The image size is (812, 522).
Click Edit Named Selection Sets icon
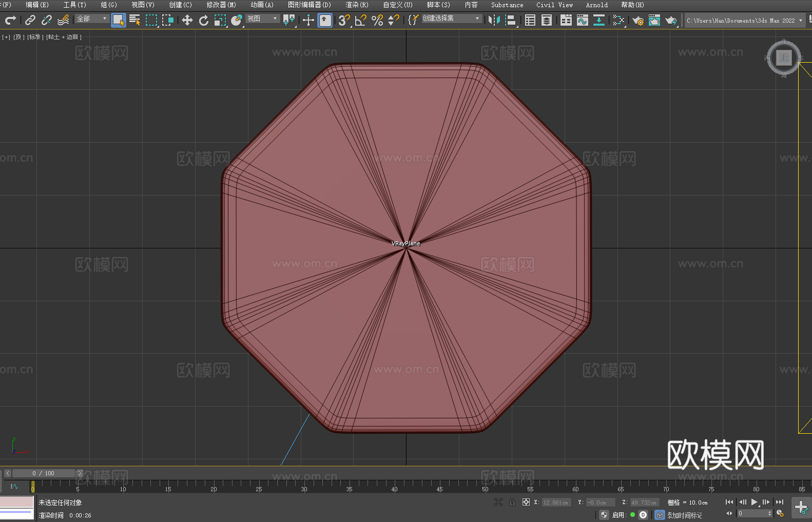413,20
